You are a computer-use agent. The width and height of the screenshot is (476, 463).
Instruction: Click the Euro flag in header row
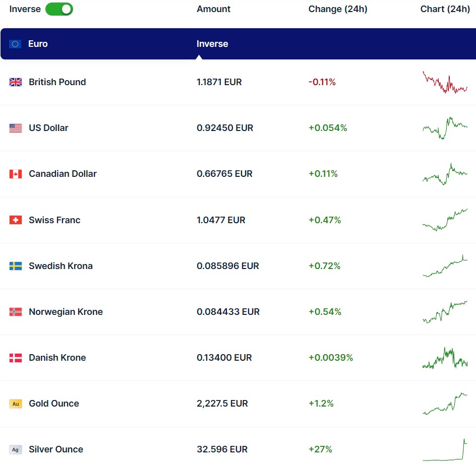point(15,44)
